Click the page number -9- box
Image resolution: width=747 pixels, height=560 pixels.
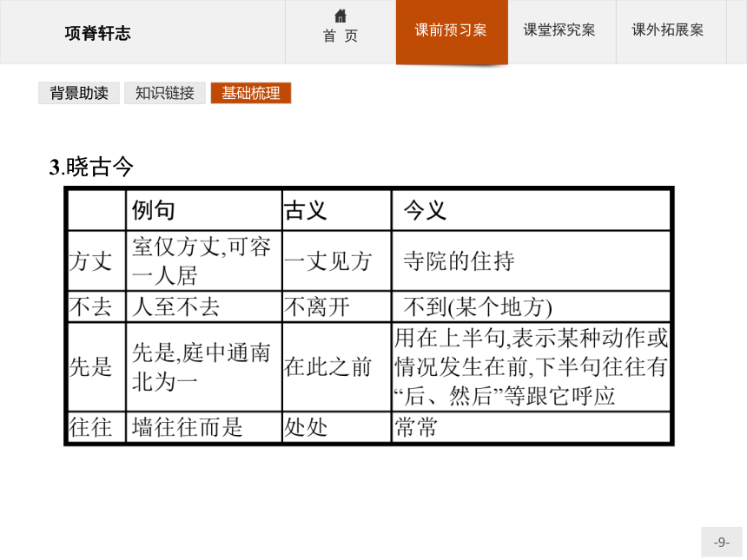[721, 542]
